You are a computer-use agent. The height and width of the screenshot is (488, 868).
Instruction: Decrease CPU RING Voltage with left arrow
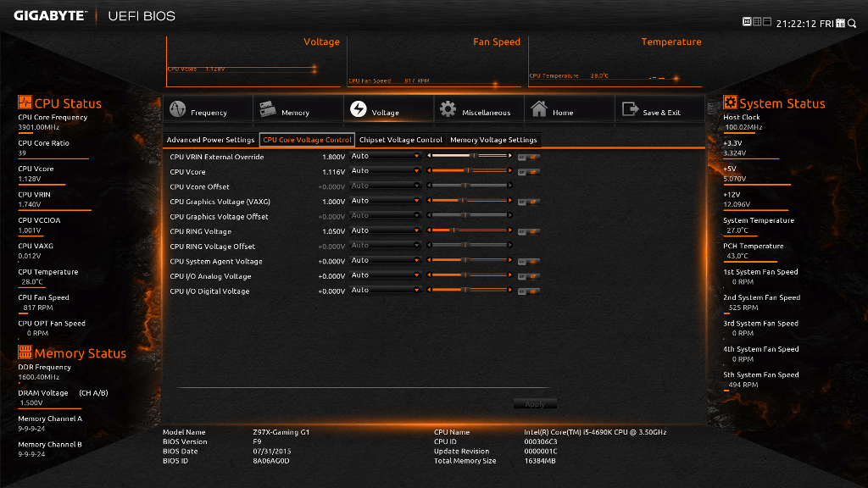coord(429,230)
